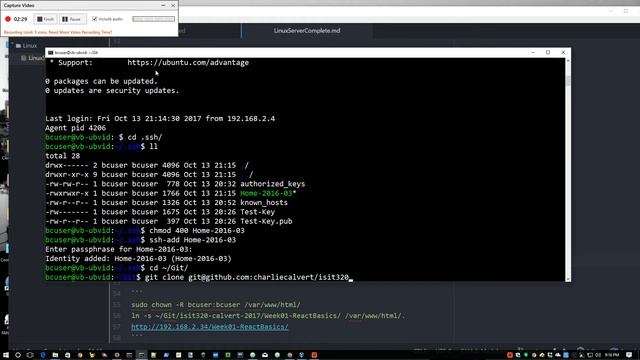Image resolution: width=640 pixels, height=360 pixels.
Task: Click the 'ln -s ~/Git/isit320-calvert-2017' line in editor
Action: 268,316
